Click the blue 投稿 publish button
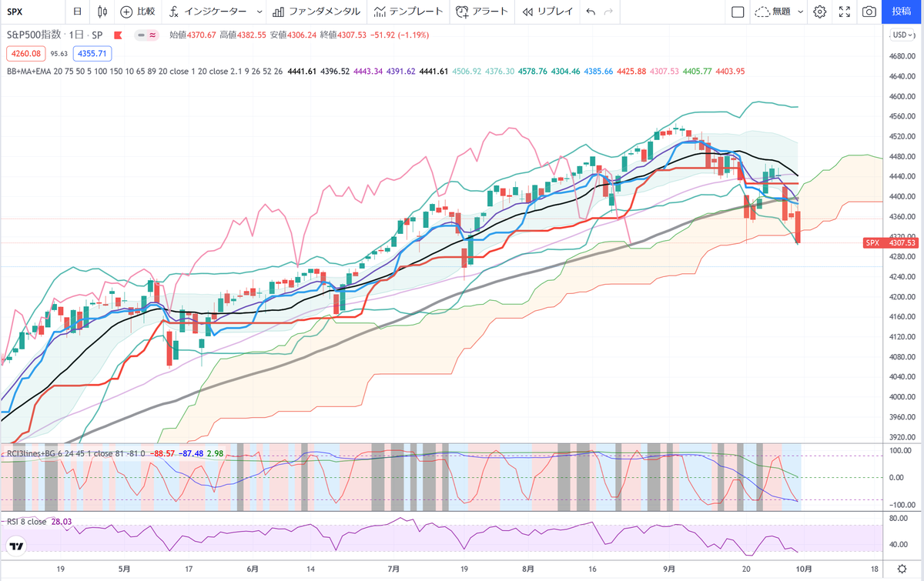The height and width of the screenshot is (581, 924). [x=902, y=12]
